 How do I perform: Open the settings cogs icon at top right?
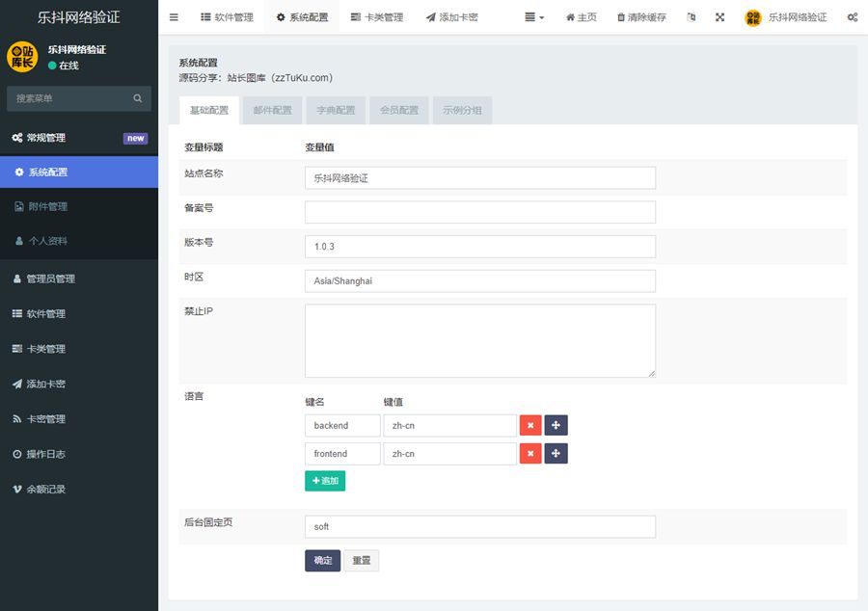852,17
